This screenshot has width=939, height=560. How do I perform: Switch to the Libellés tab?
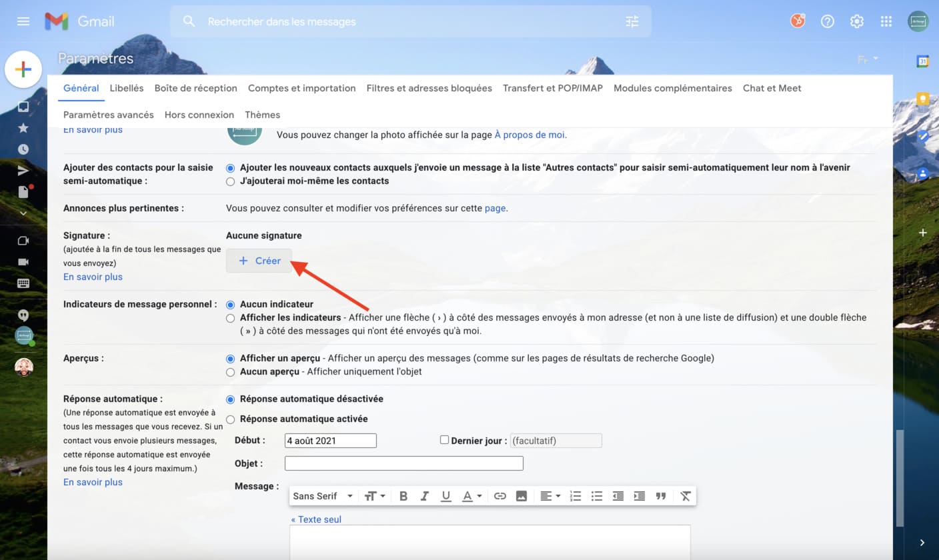pyautogui.click(x=127, y=88)
